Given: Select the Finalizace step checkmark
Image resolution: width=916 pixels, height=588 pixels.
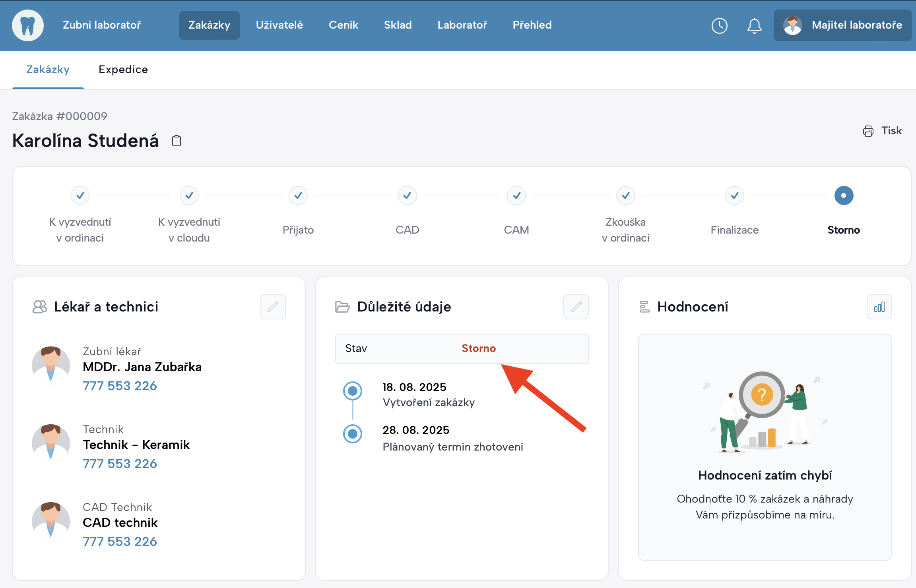Looking at the screenshot, I should pyautogui.click(x=734, y=195).
